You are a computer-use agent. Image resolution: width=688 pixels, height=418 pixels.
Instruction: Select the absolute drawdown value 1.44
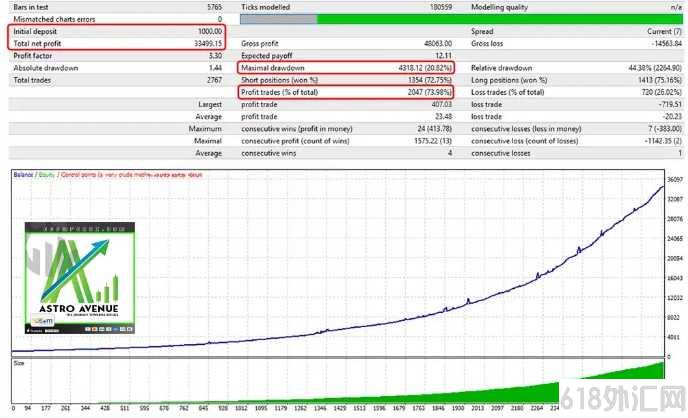[215, 68]
